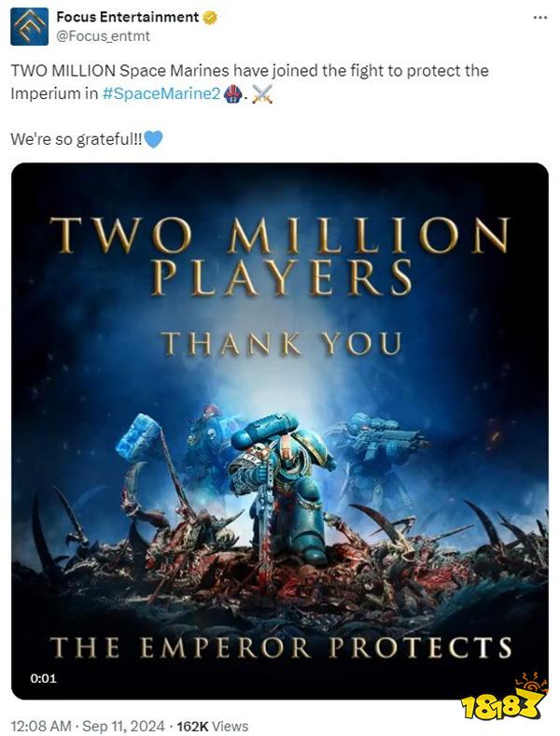Click the THANK YOU text in video
Screen dimensions: 560x736
pos(282,343)
